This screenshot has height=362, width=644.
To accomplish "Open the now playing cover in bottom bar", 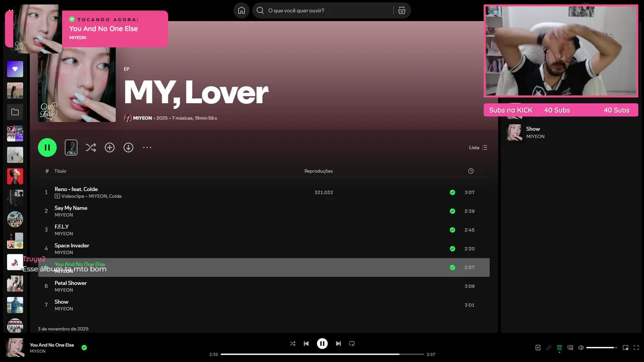I will 15,348.
